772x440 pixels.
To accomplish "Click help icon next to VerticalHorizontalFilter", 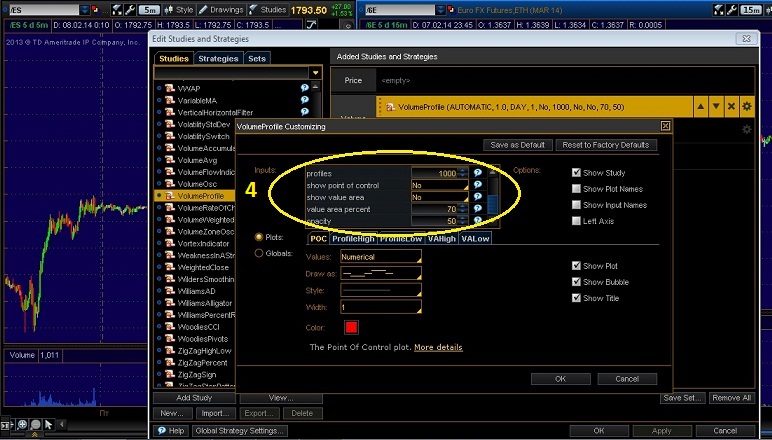I will [304, 112].
